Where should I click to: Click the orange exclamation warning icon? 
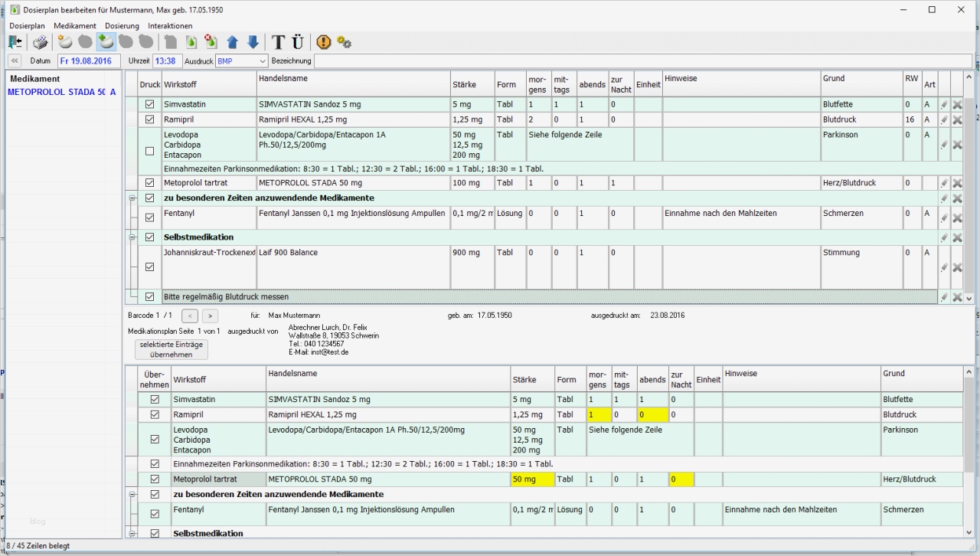click(x=324, y=42)
